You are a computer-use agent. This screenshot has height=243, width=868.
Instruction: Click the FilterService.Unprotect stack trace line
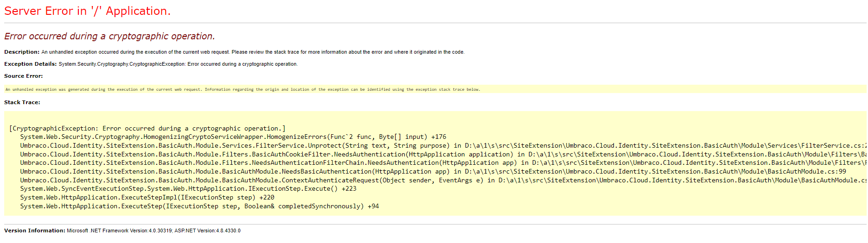tap(443, 146)
